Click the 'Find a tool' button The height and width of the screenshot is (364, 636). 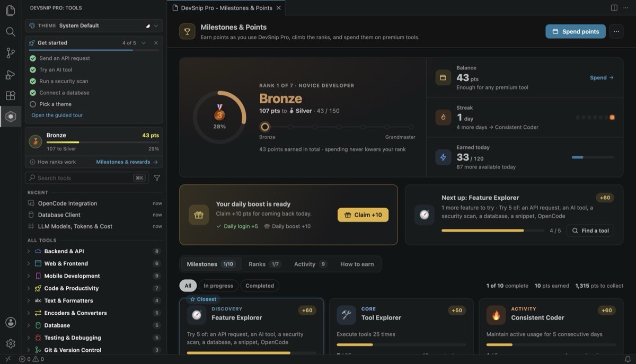590,230
